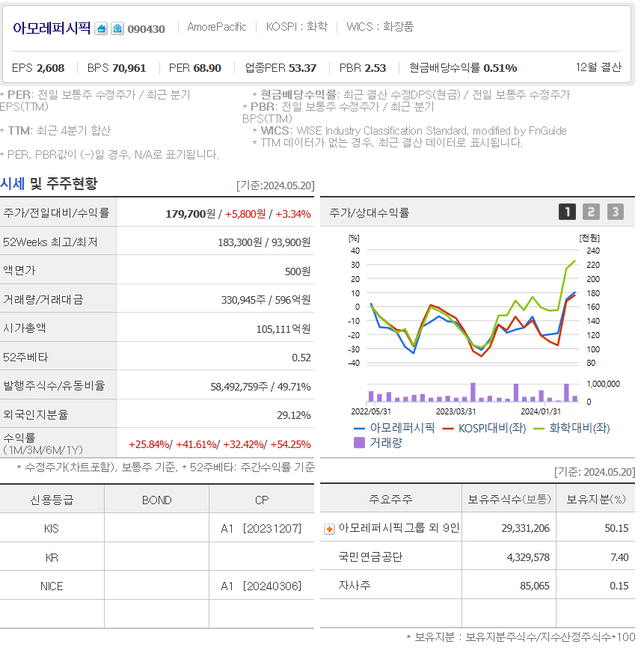The height and width of the screenshot is (653, 644).
Task: Click the 보유지분(%) column header
Action: 595,499
